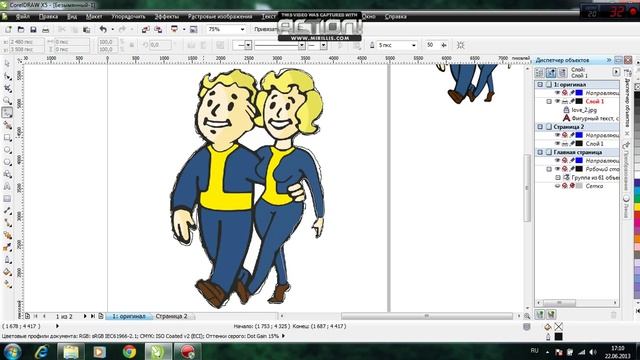Click the Welcome screen toolbar icon
This screenshot has height=360, width=640.
tap(193, 29)
